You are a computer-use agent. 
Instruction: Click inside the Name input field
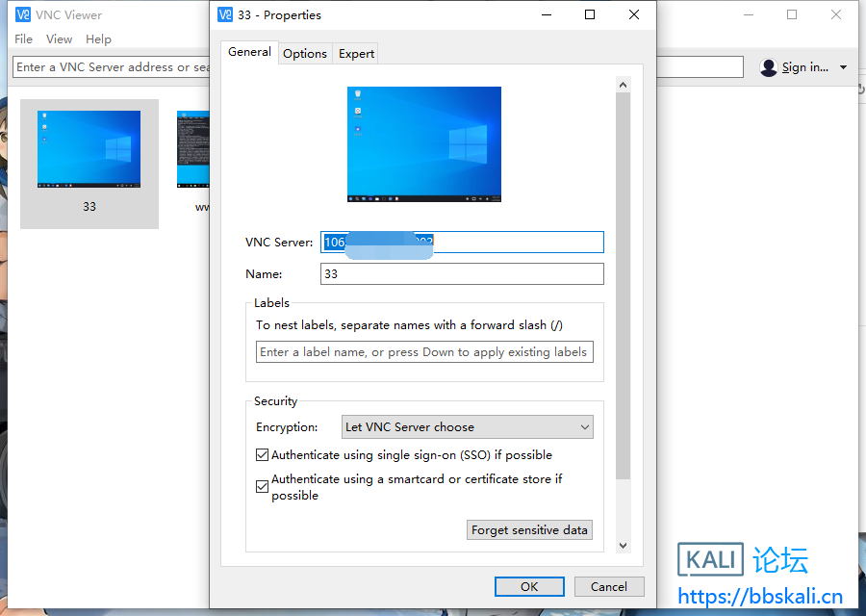(x=462, y=273)
